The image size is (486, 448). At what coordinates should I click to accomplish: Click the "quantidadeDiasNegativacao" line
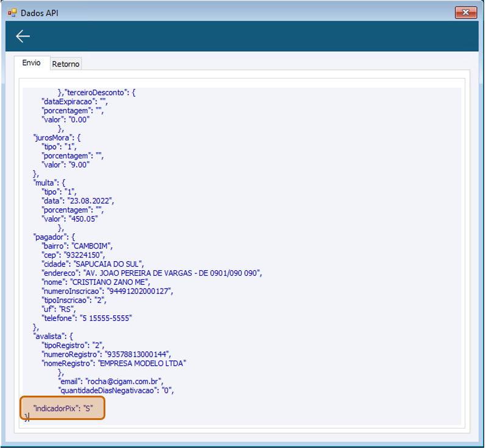click(116, 390)
